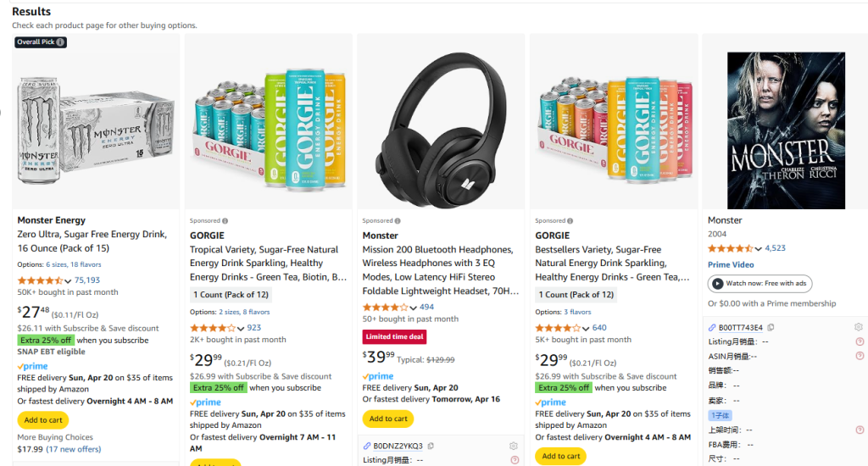
Task: Expand star rating chevron on GORGIE Tropical Variety
Action: point(241,328)
